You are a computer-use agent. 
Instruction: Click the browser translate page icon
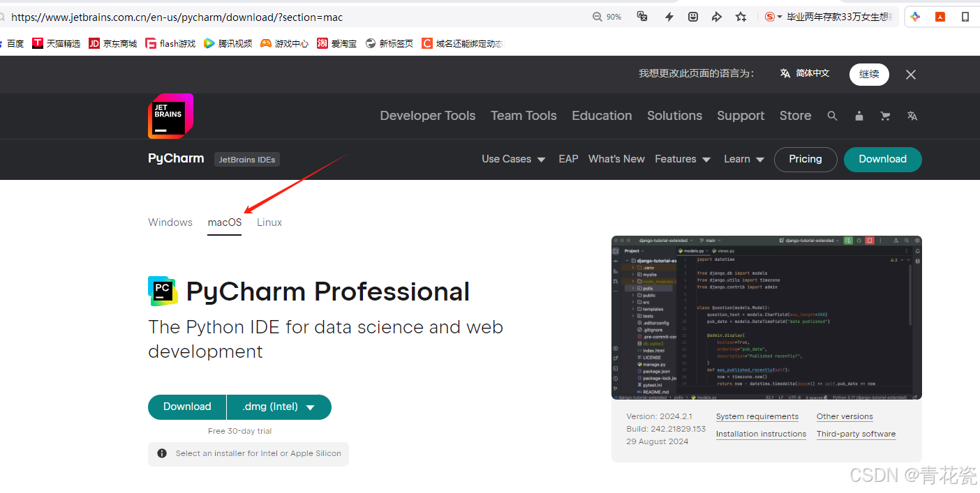point(642,17)
